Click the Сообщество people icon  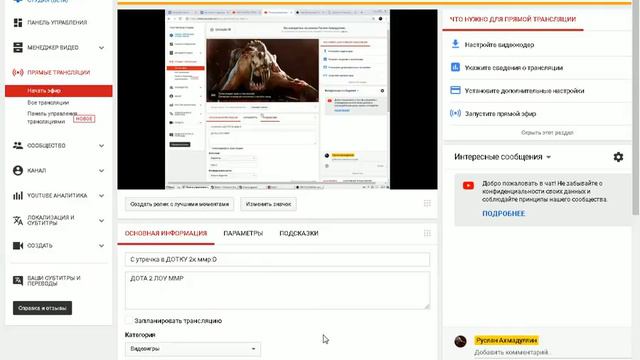pos(18,145)
